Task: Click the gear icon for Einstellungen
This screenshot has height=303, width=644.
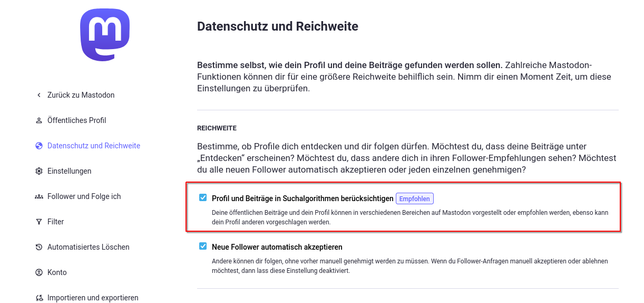Action: (38, 171)
